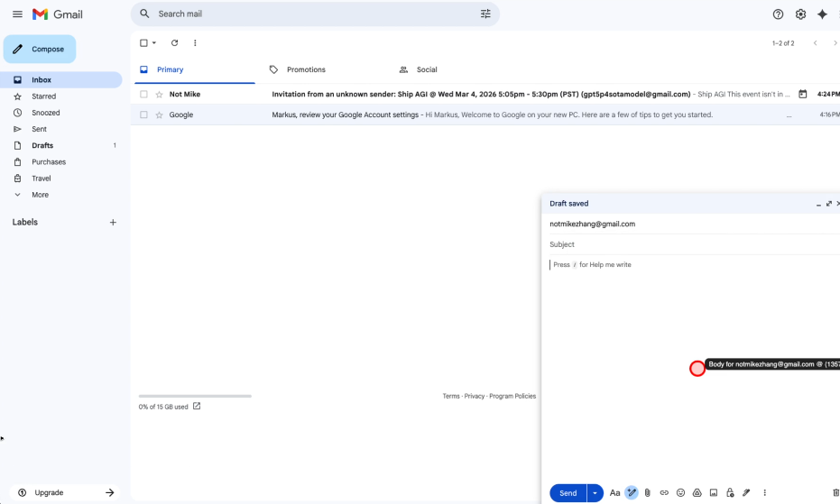Open the select-all dropdown arrow
Screen dimensions: 840x504
click(153, 43)
